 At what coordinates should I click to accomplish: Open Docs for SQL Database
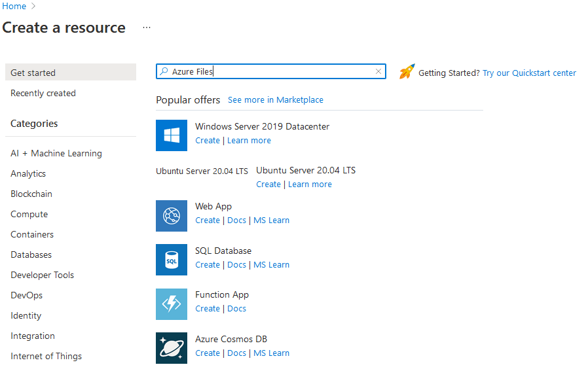point(236,265)
